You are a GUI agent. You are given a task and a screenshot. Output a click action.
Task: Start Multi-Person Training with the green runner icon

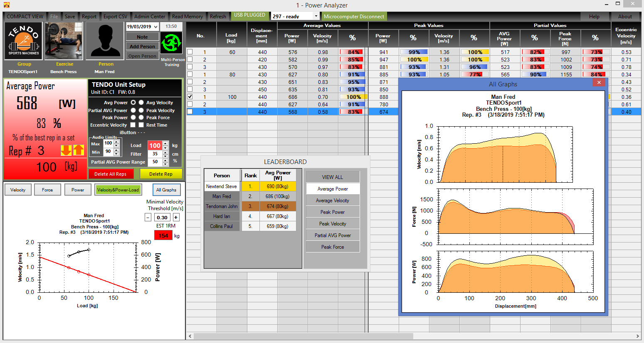171,43
